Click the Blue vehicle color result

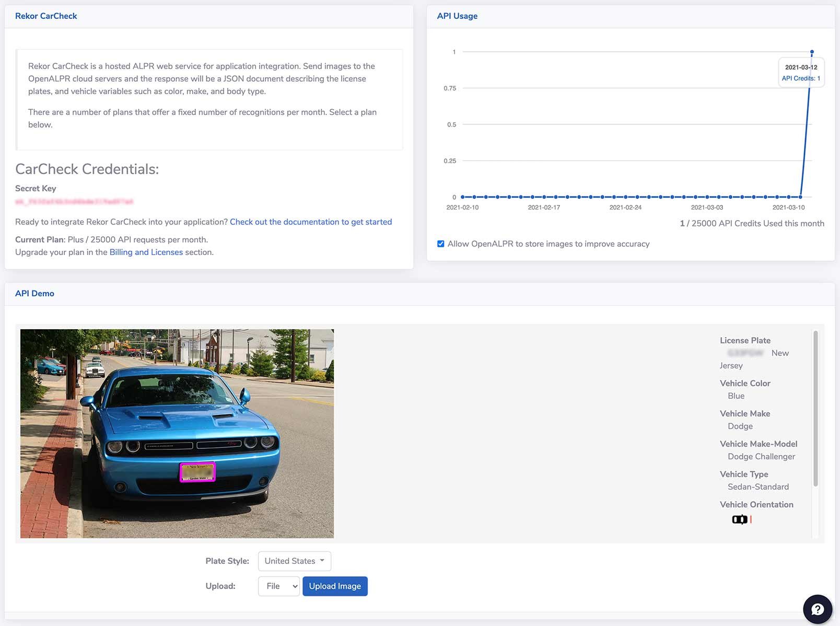pos(736,396)
